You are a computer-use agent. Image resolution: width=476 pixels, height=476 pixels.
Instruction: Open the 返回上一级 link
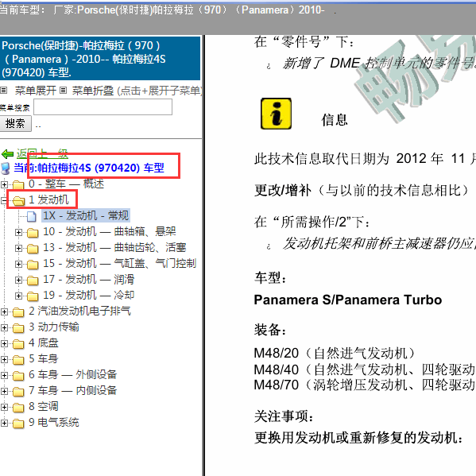point(42,153)
